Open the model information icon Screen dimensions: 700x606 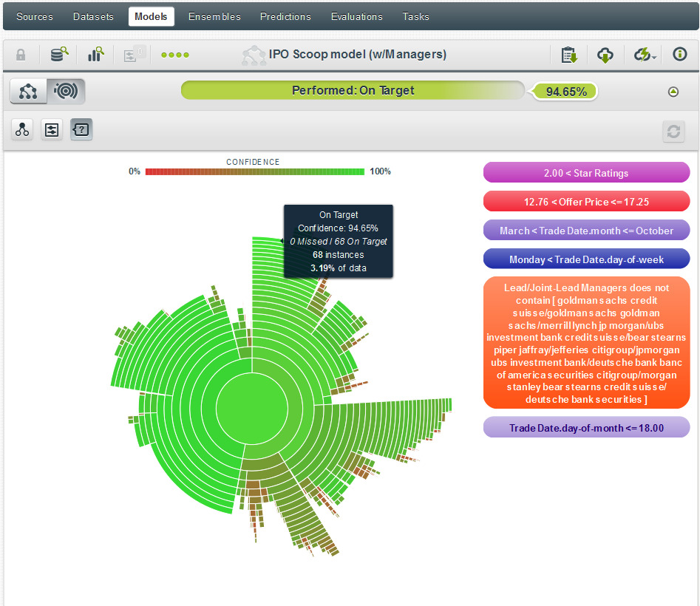click(x=679, y=55)
